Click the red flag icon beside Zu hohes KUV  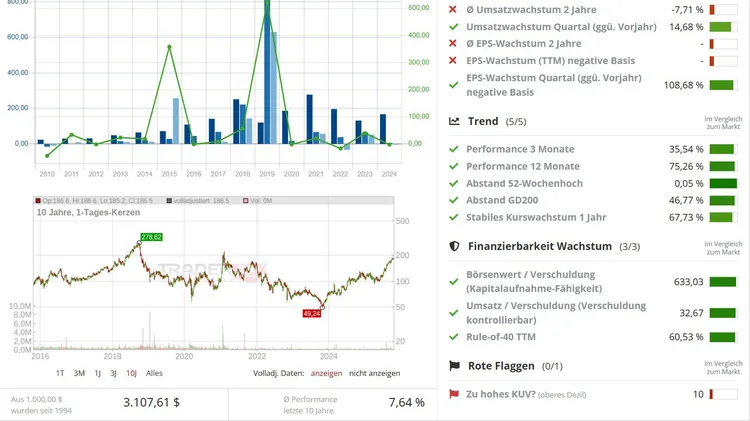(454, 394)
